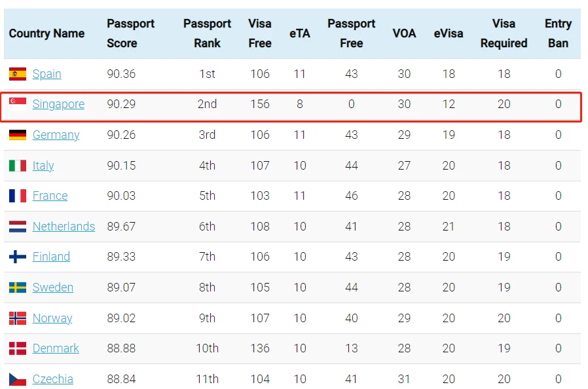Sort by Visa Required column header
The image size is (588, 389).
coord(504,33)
